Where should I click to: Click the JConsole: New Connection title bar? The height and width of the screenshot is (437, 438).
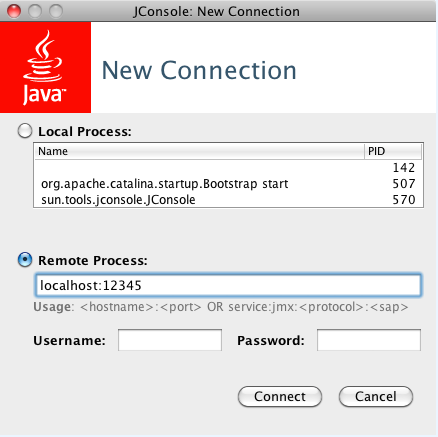pyautogui.click(x=219, y=11)
